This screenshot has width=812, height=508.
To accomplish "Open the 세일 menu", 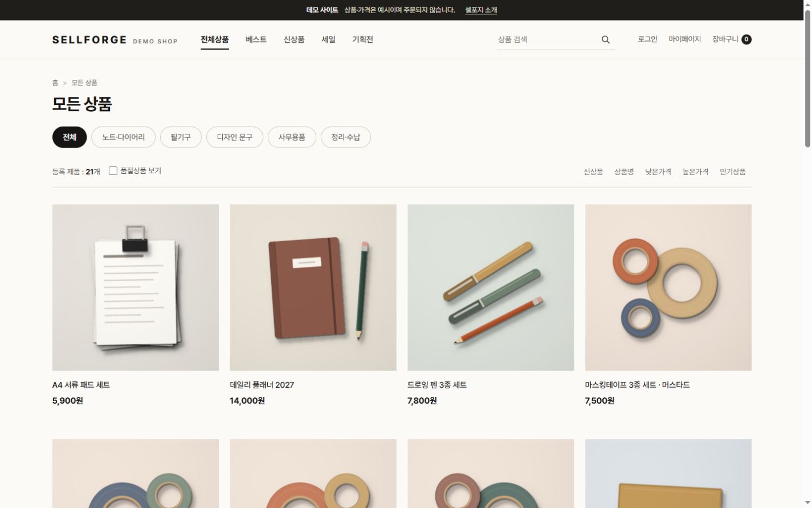I will click(328, 39).
